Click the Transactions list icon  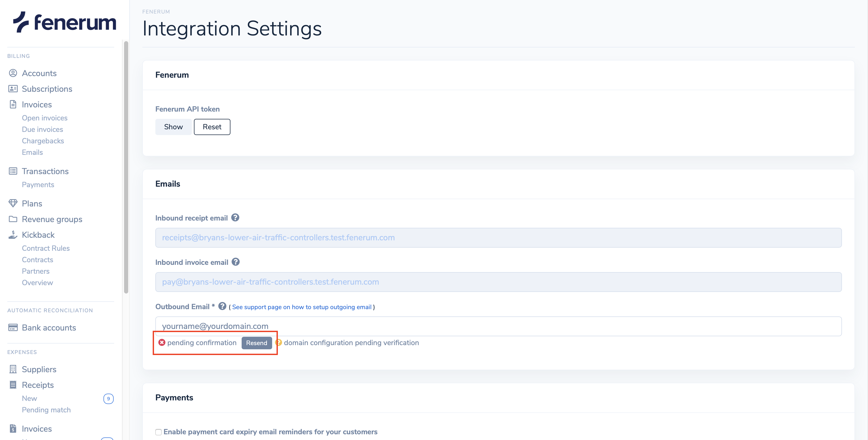coord(13,171)
